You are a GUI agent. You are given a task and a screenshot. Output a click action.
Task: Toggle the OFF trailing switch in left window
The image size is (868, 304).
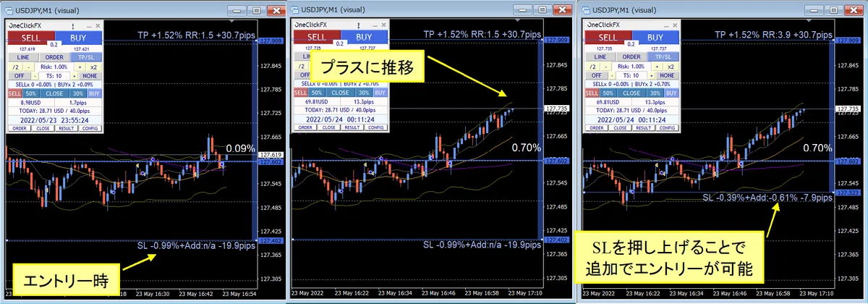pos(20,76)
